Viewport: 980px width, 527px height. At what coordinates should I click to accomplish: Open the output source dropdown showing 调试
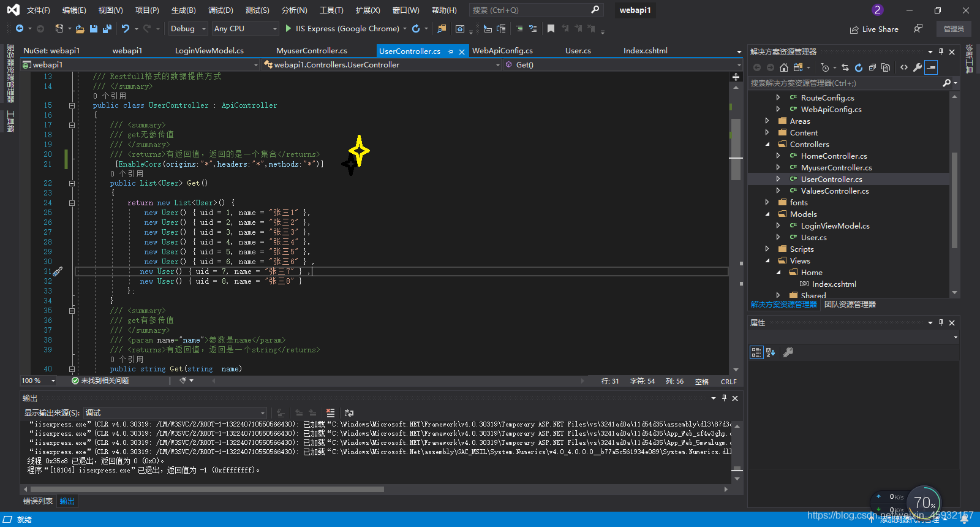pos(175,413)
